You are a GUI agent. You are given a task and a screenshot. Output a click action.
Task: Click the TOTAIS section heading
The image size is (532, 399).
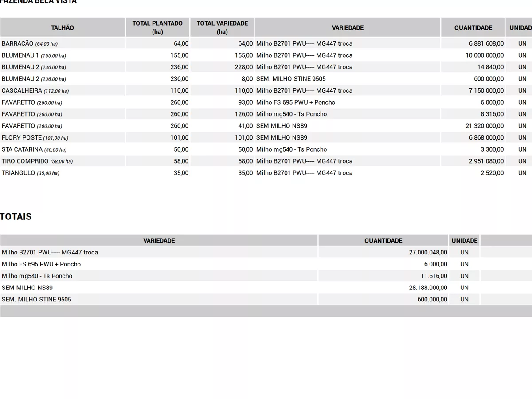[x=16, y=217]
